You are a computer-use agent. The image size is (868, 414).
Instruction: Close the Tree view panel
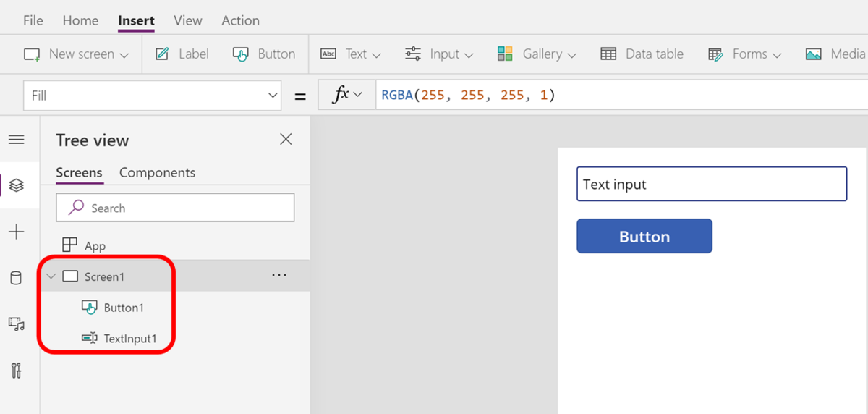(286, 139)
